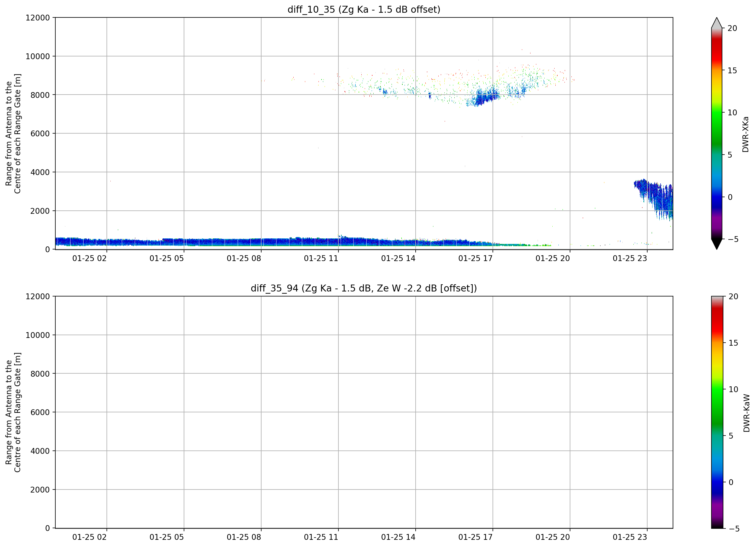Viewport: 756px width, 547px height.
Task: Click the 6000 y-tick in the diff_35_94 plot
Action: tap(40, 412)
